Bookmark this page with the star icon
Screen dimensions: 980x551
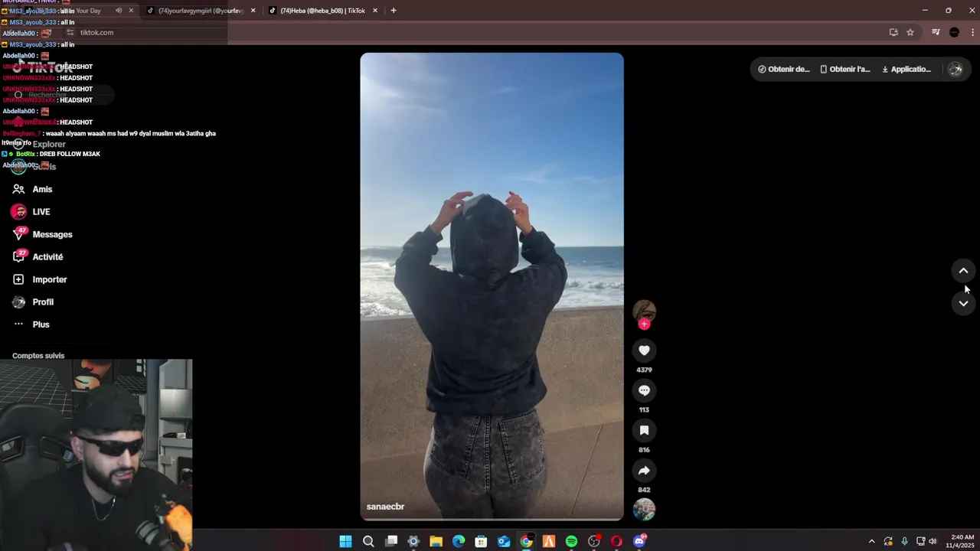910,32
